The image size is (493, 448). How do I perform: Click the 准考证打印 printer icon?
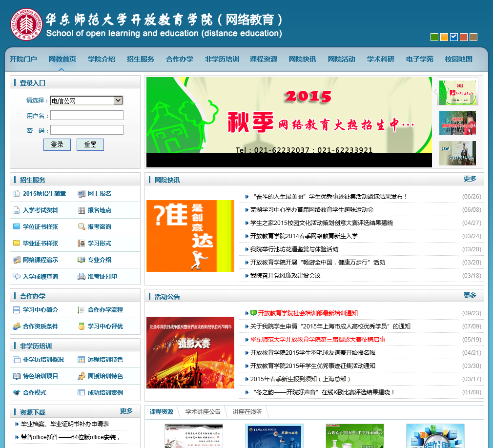(x=82, y=276)
